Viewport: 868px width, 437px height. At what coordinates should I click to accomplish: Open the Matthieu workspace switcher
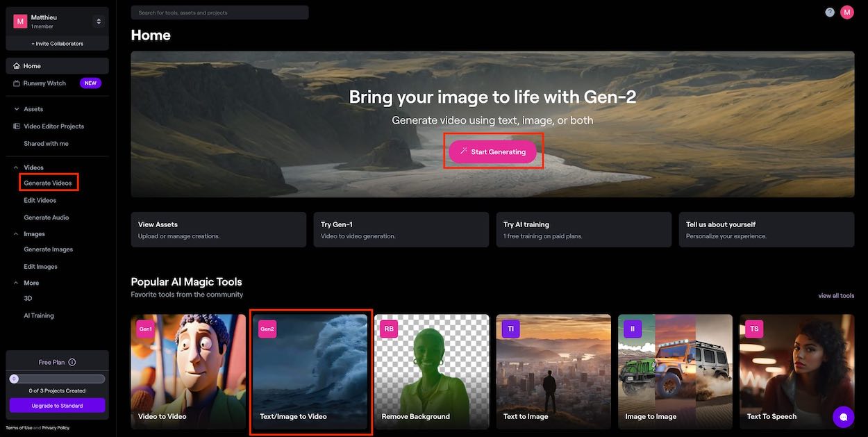coord(98,22)
